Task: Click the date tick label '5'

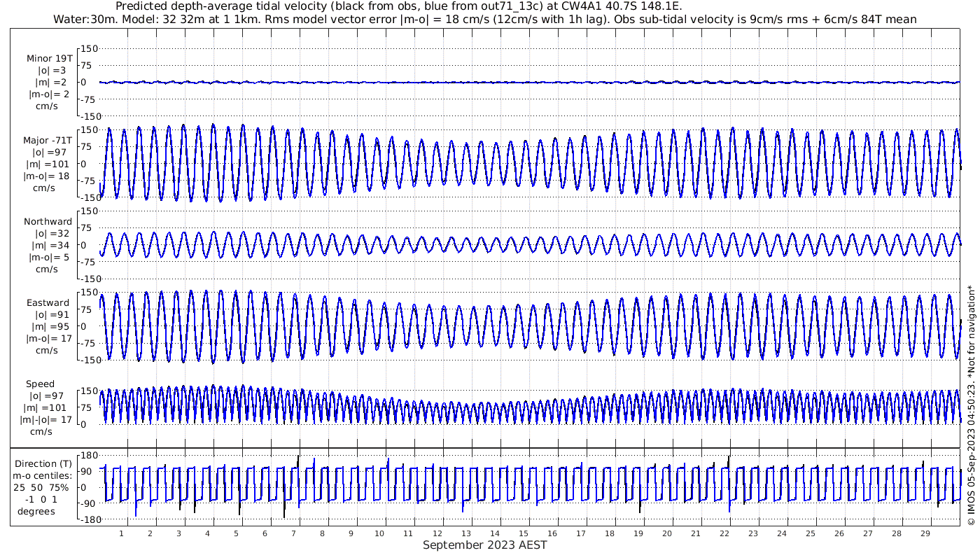Action: [x=236, y=533]
